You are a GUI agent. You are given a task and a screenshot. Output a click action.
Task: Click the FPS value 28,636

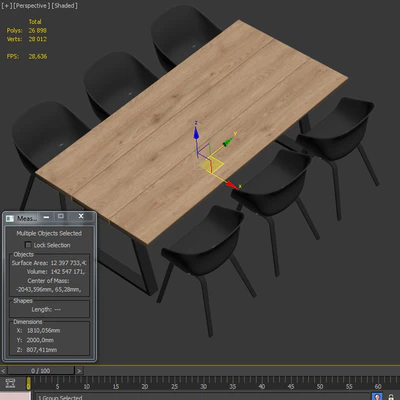point(38,56)
